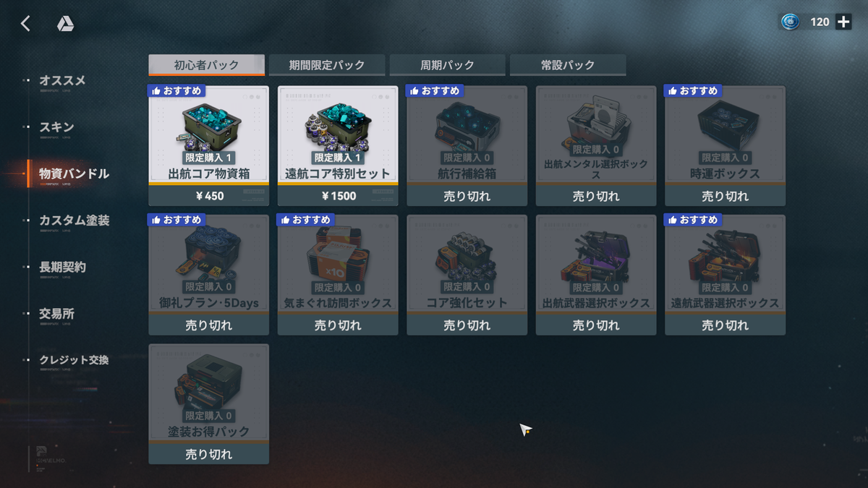Buy the set for ¥1500
Image resolution: width=868 pixels, height=488 pixels.
[x=338, y=196]
